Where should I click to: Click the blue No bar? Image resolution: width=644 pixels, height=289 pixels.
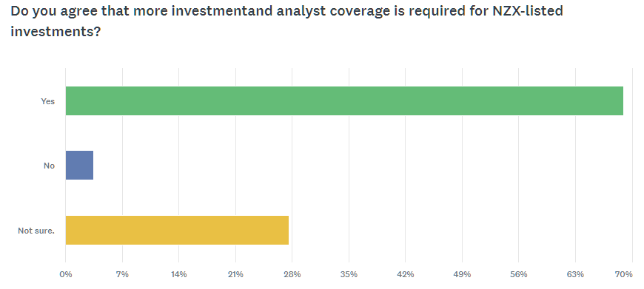79,166
